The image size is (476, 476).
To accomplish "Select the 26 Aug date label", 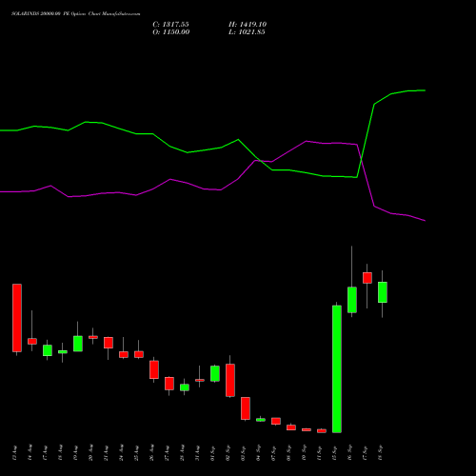I will (x=152, y=453).
